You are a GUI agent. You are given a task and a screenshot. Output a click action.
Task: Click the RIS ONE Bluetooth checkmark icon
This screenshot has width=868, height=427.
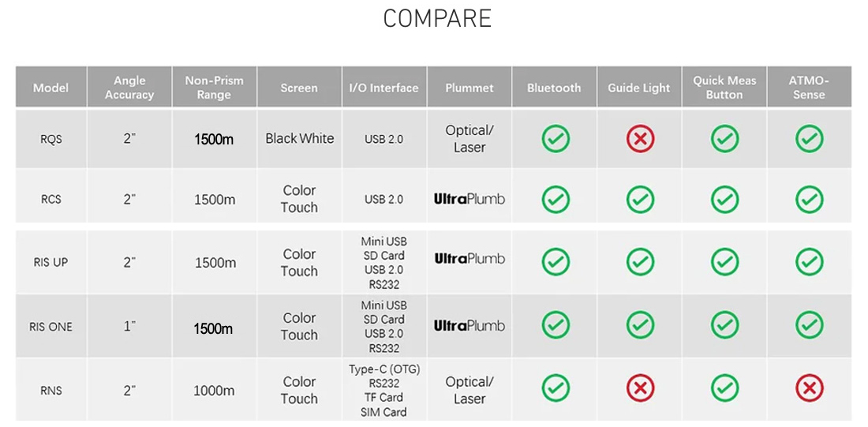pos(556,324)
